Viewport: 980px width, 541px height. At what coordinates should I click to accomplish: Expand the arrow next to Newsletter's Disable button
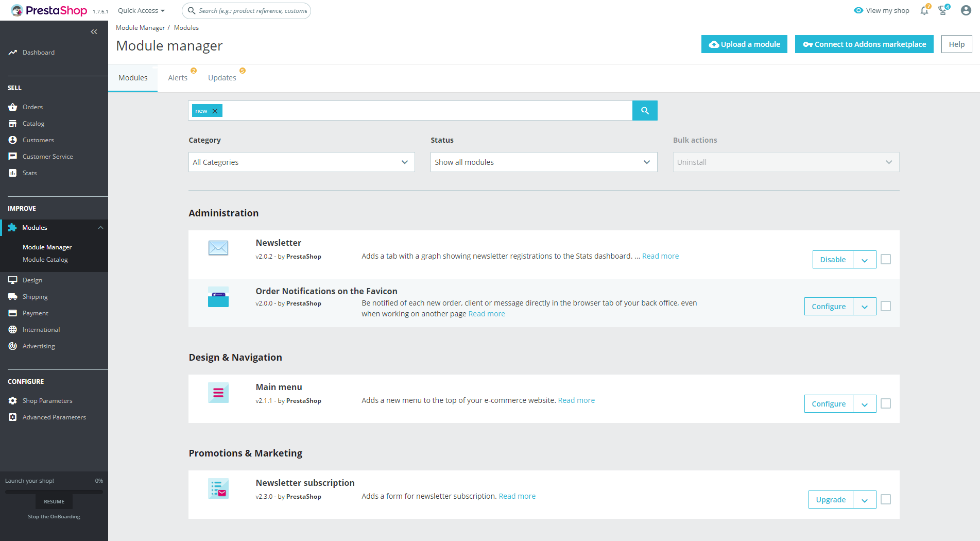(865, 260)
